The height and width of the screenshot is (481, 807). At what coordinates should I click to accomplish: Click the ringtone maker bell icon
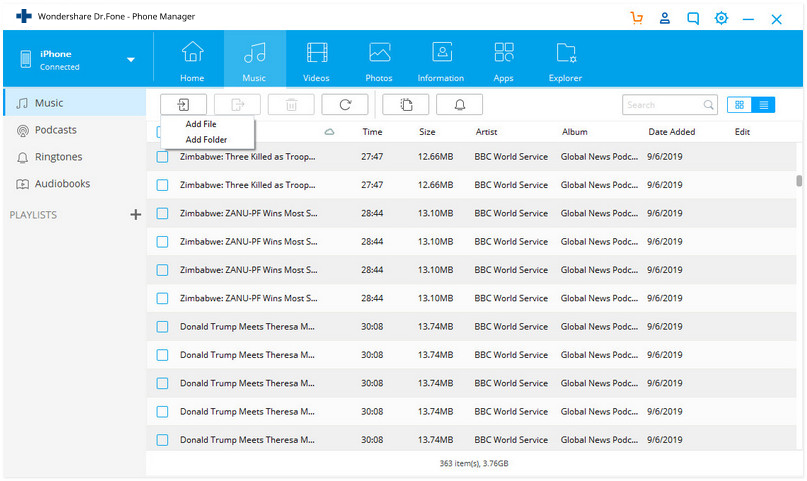click(x=459, y=104)
